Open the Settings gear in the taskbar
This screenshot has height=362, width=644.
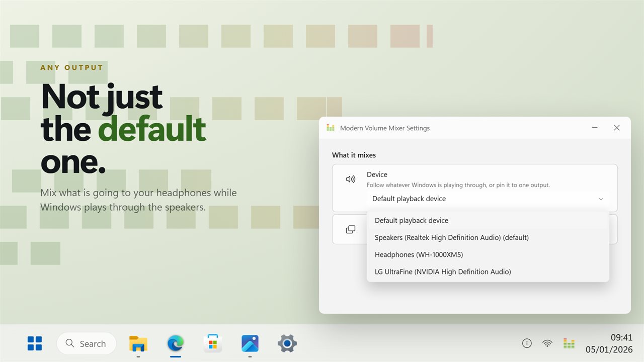tap(287, 343)
